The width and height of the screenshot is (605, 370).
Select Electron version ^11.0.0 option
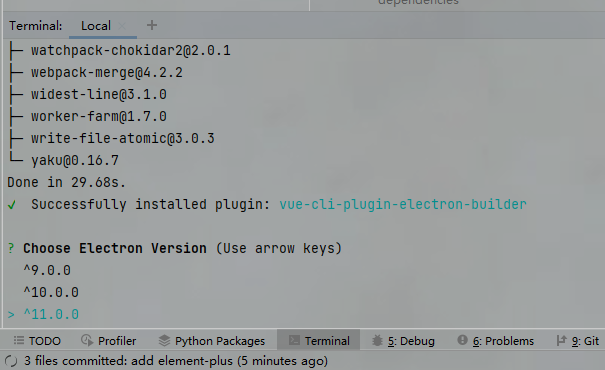(51, 314)
